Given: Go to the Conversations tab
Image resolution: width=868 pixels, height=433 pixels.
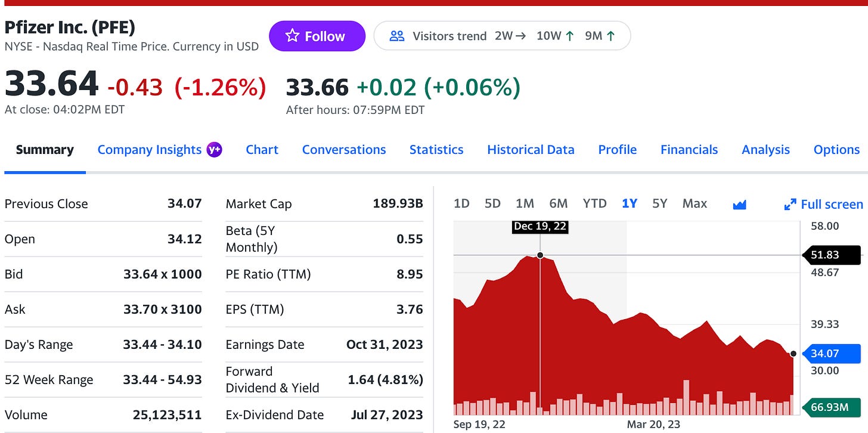Looking at the screenshot, I should [344, 150].
